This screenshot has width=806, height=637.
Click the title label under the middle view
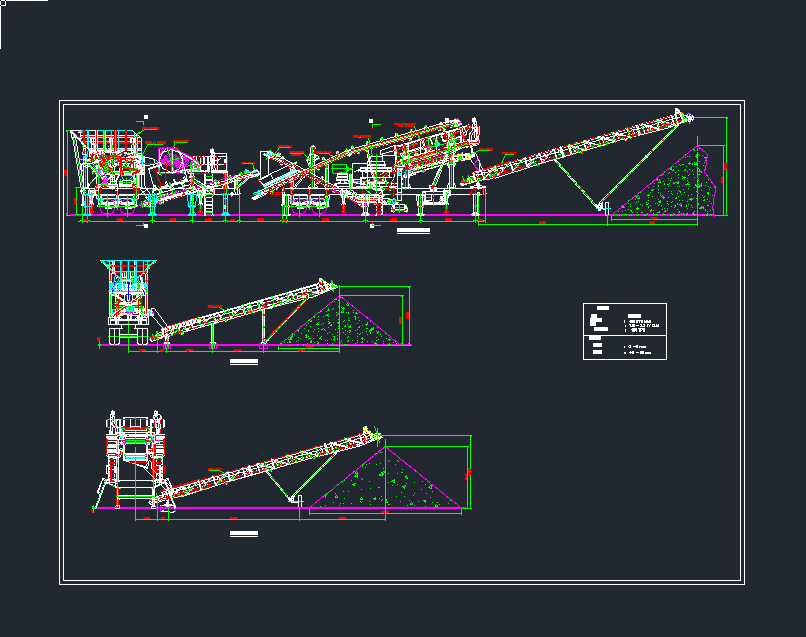tap(243, 361)
